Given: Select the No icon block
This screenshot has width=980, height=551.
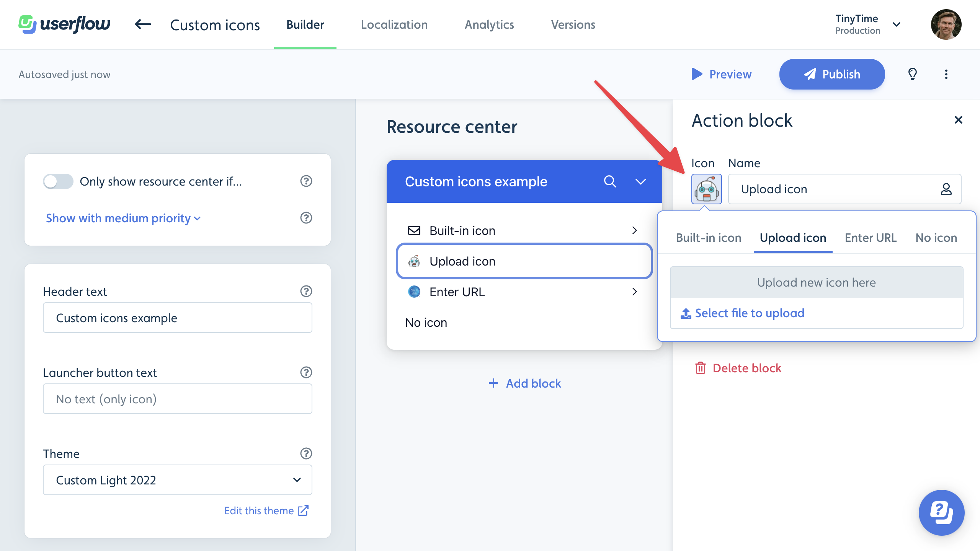Looking at the screenshot, I should (x=524, y=322).
